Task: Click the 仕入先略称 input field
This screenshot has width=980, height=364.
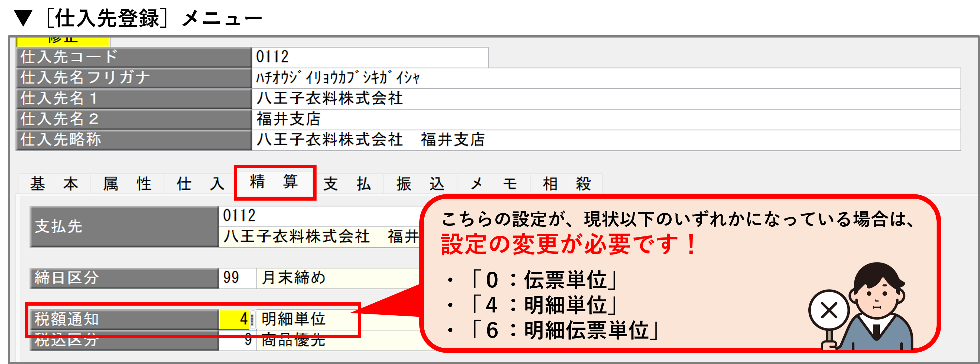Action: click(x=606, y=140)
